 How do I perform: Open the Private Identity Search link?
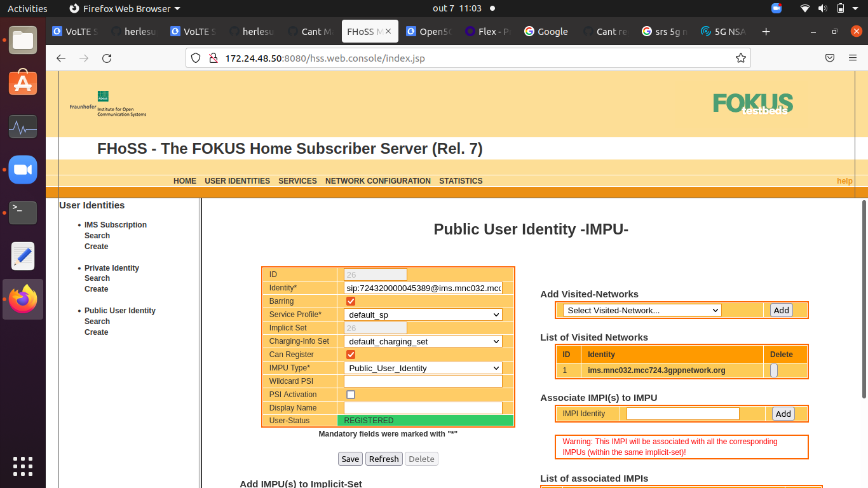97,278
